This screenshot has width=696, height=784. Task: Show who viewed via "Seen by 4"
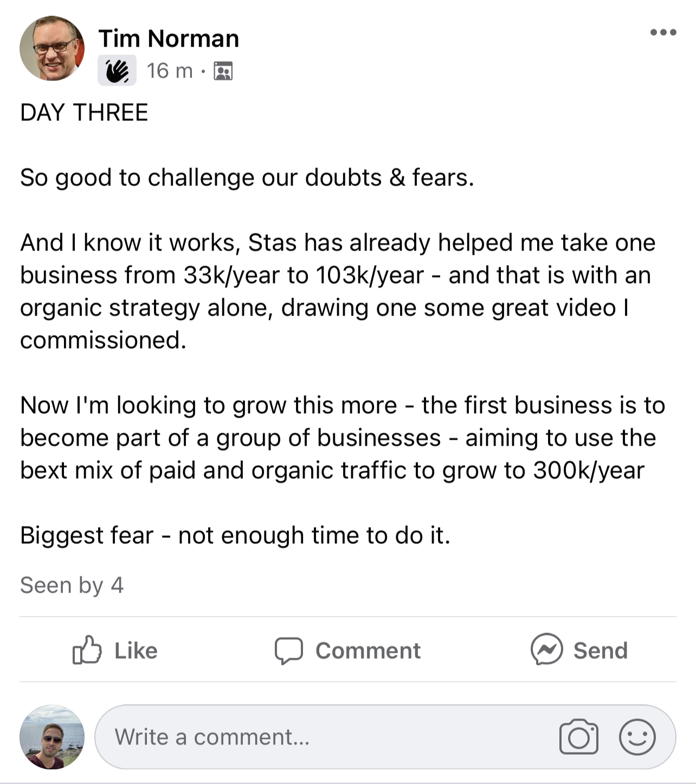[x=72, y=586]
